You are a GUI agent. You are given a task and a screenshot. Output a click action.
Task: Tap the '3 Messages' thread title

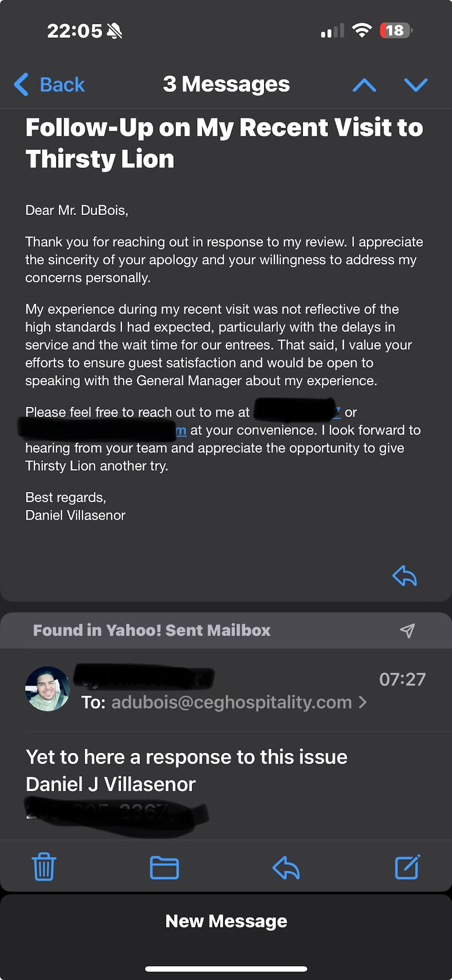[226, 85]
